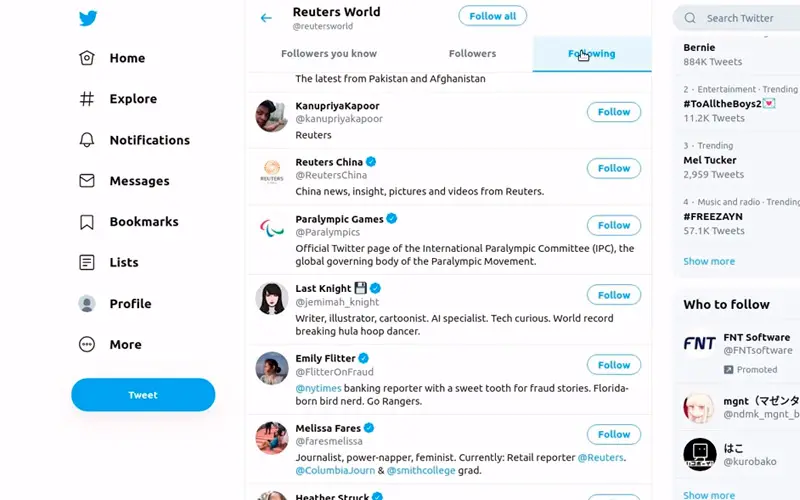Switch to Followers you know tab
The width and height of the screenshot is (800, 500).
329,54
